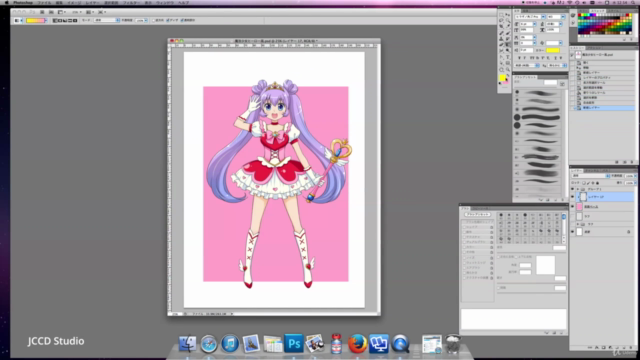Select the Type (T) tool
This screenshot has width=640, height=360.
pos(508,57)
